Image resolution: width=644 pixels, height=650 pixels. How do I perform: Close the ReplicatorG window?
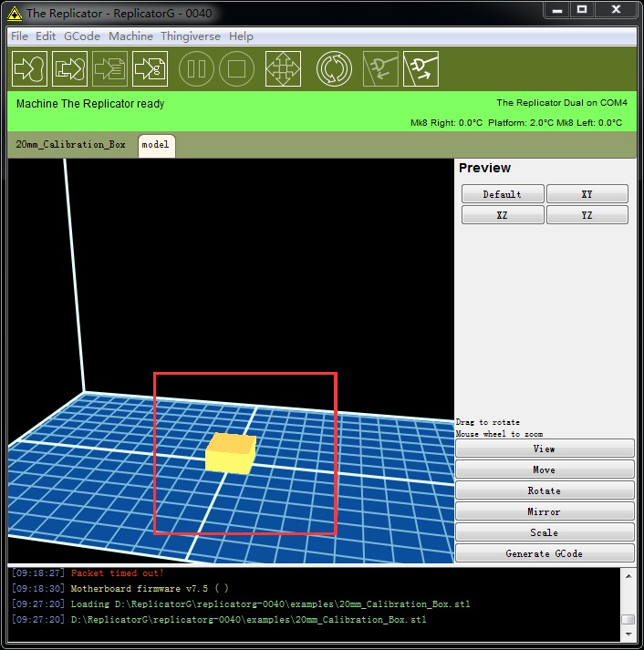click(x=617, y=10)
